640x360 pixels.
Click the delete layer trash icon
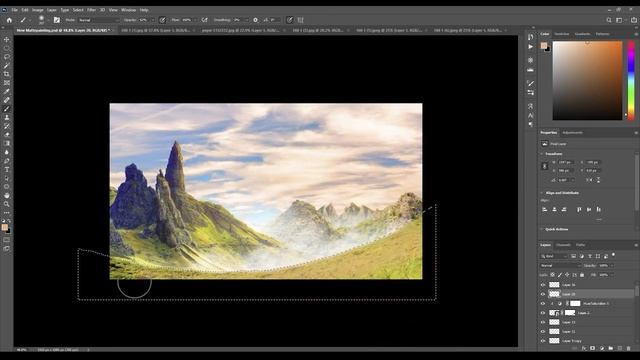coord(629,348)
